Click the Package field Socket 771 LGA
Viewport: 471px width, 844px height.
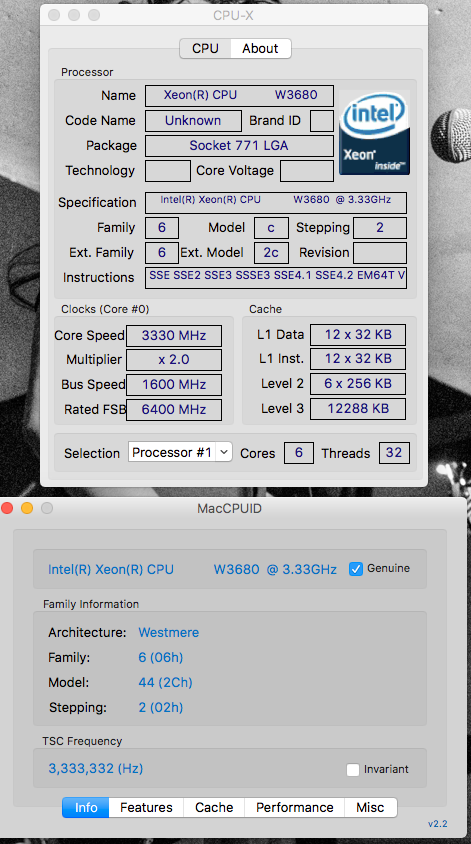point(240,145)
